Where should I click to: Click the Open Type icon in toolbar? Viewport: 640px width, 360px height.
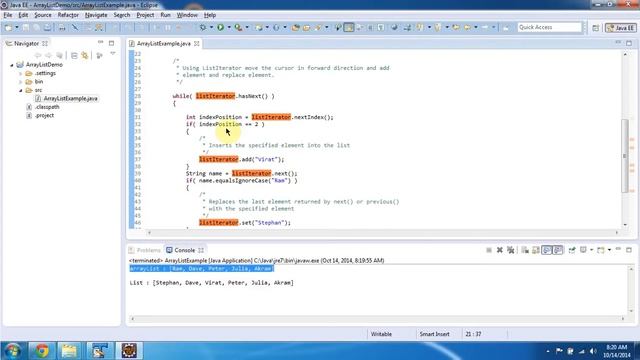pyautogui.click(x=295, y=27)
